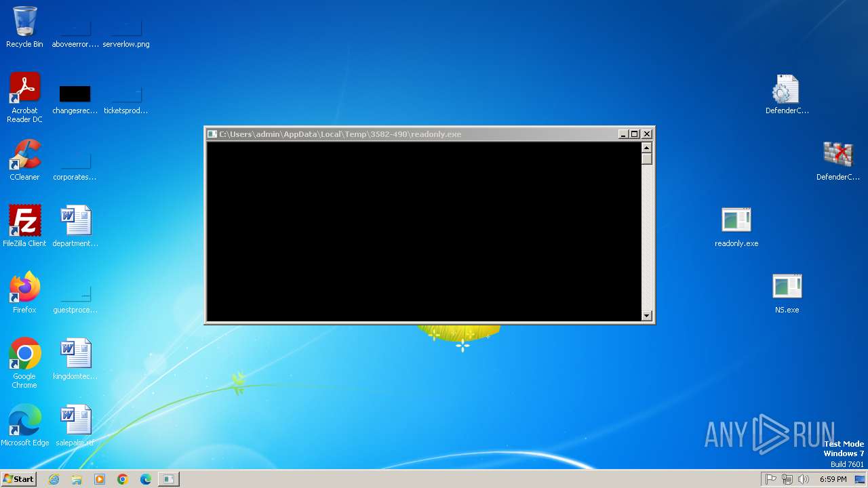This screenshot has width=868, height=488.
Task: Launch the CCleaner shortcut
Action: point(24,160)
